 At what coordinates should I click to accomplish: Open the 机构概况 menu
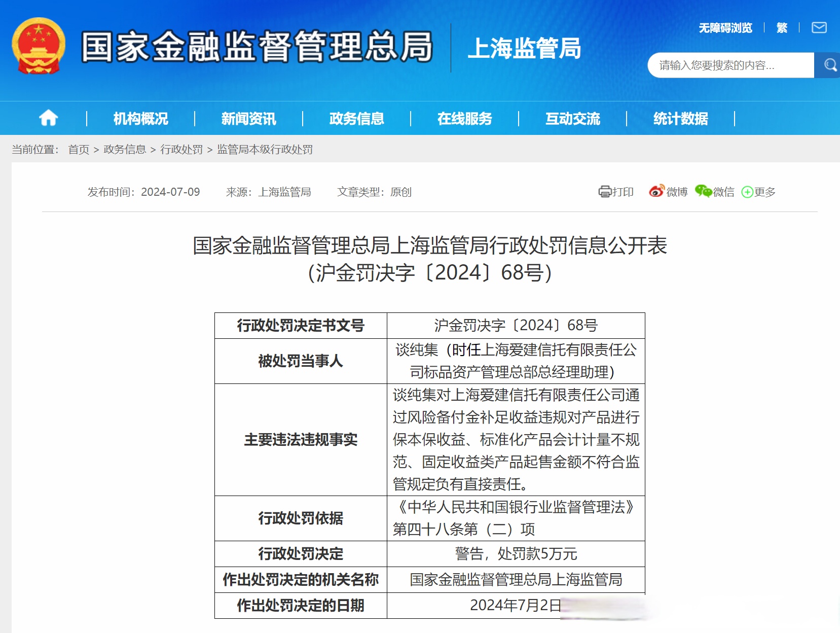click(140, 119)
